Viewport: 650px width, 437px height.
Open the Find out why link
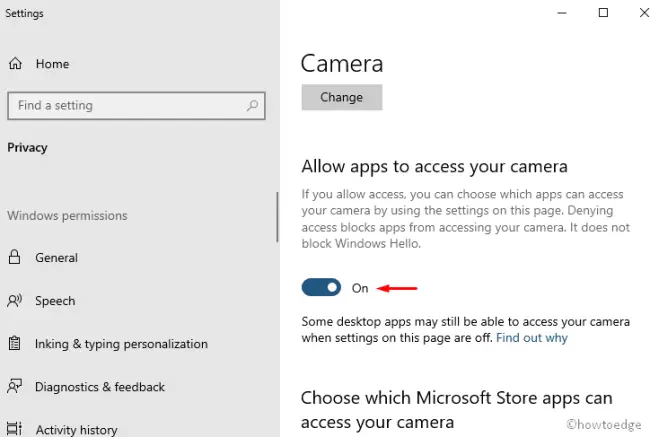(531, 338)
